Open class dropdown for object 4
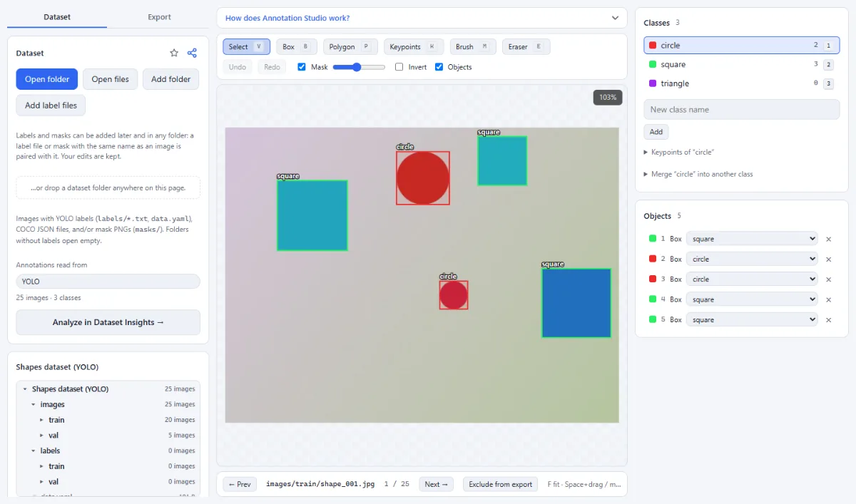This screenshot has height=504, width=856. click(752, 299)
